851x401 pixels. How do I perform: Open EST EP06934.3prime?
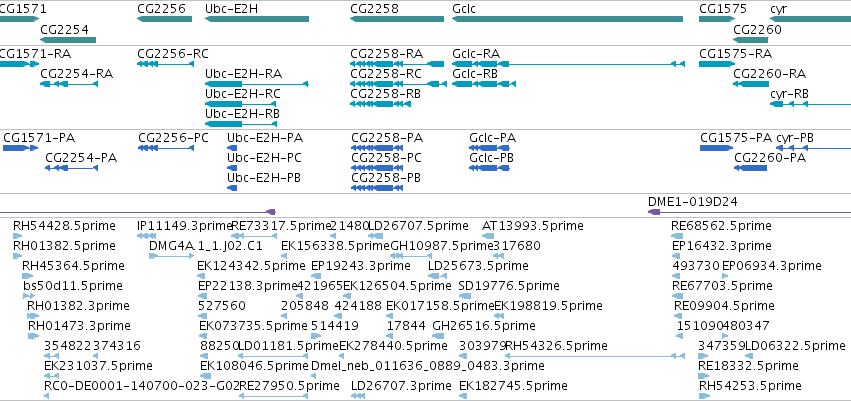(725, 276)
